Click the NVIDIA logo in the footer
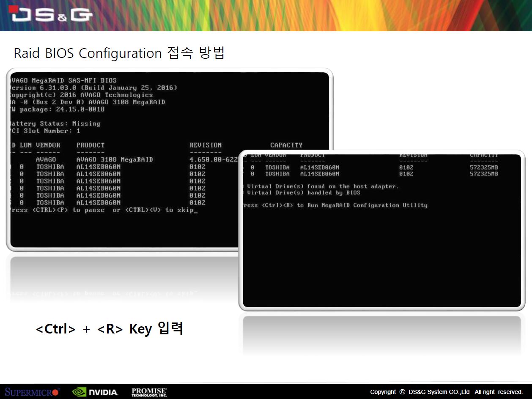 pos(95,392)
